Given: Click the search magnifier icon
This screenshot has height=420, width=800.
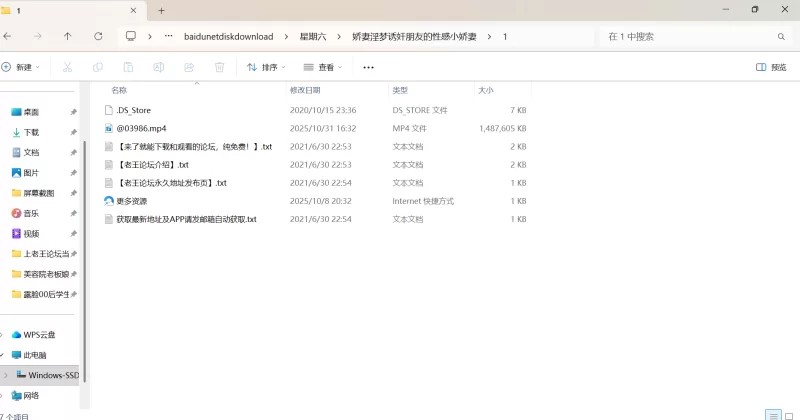Looking at the screenshot, I should (781, 37).
